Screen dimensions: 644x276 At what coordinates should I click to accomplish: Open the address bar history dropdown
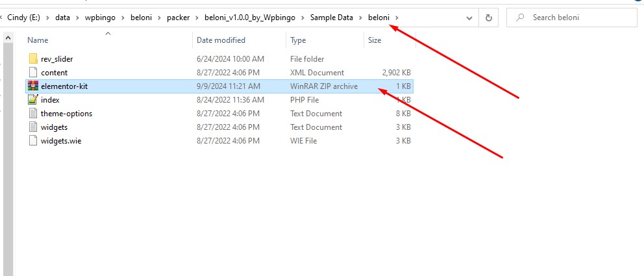point(469,18)
